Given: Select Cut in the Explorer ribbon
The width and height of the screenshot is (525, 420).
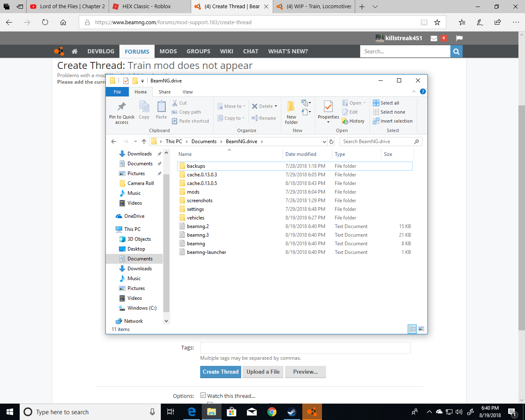Looking at the screenshot, I should (179, 103).
